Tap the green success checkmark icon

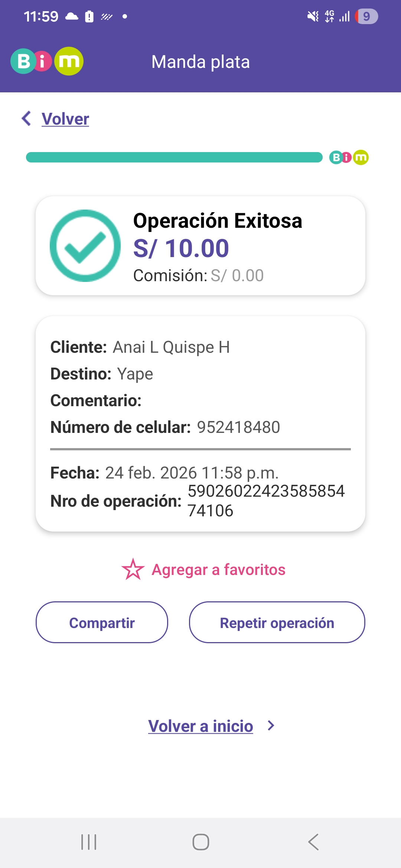tap(85, 246)
